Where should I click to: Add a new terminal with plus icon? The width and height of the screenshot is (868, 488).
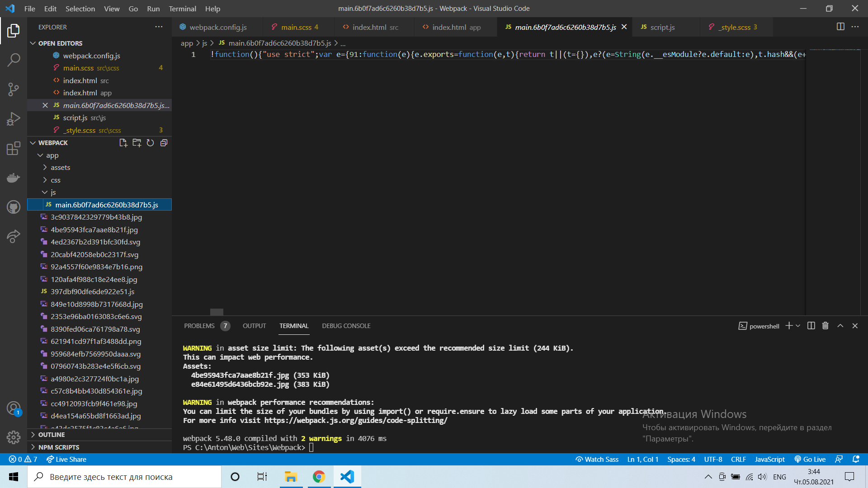pyautogui.click(x=789, y=326)
